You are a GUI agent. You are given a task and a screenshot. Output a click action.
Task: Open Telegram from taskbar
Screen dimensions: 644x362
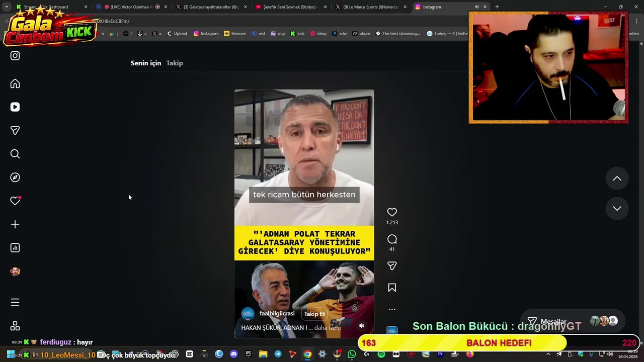[278, 354]
